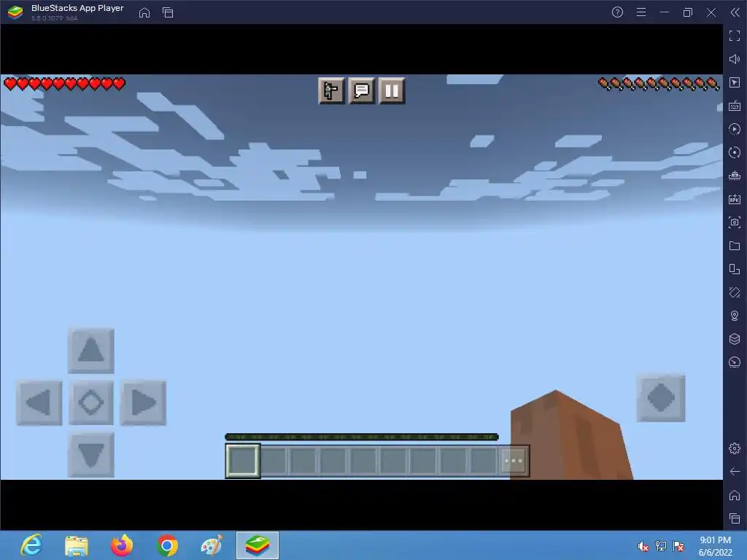Launch Google Chrome from the taskbar
This screenshot has height=560, width=747.
[x=167, y=545]
